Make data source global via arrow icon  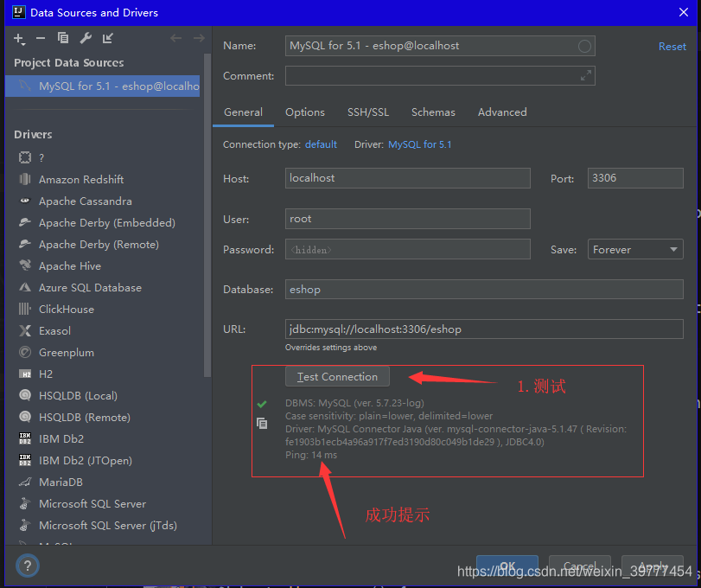(x=108, y=38)
